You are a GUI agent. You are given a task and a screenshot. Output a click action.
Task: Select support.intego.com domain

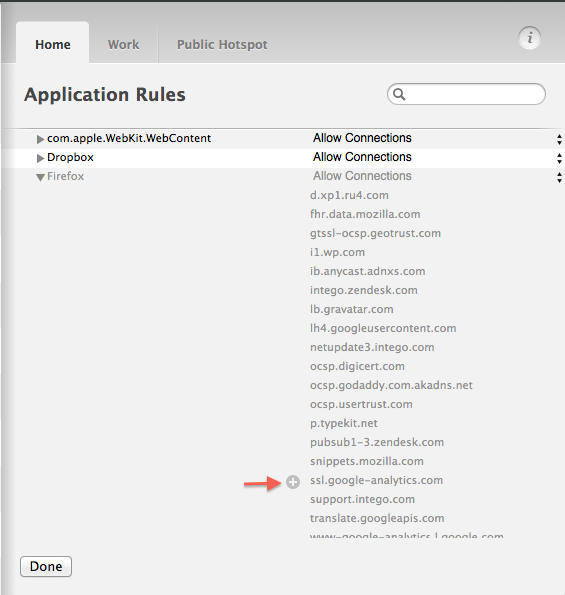(362, 499)
